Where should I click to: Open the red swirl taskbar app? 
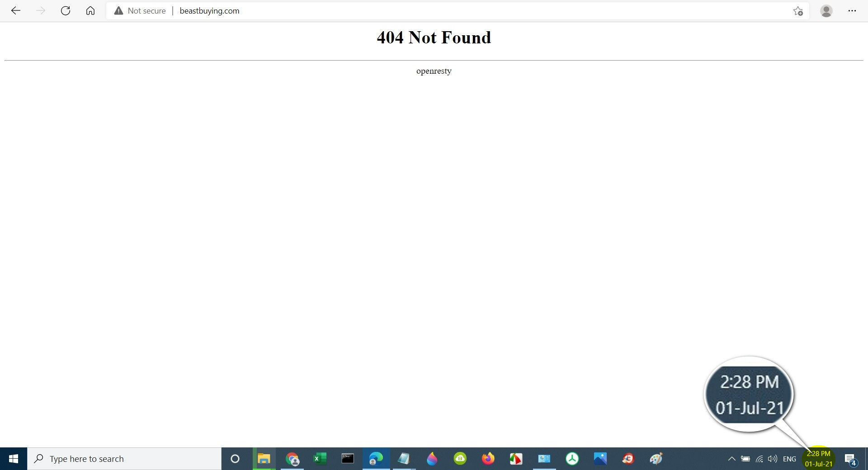click(x=628, y=459)
